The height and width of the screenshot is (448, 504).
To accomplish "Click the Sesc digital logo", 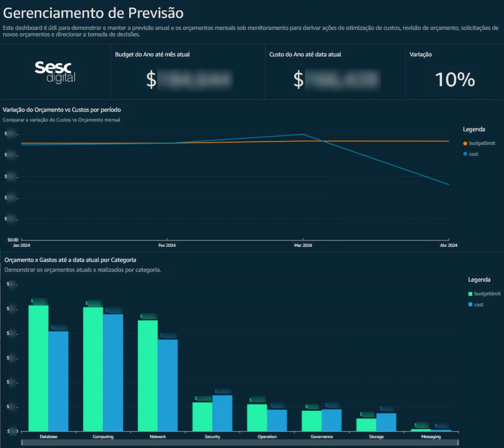I will pos(55,72).
